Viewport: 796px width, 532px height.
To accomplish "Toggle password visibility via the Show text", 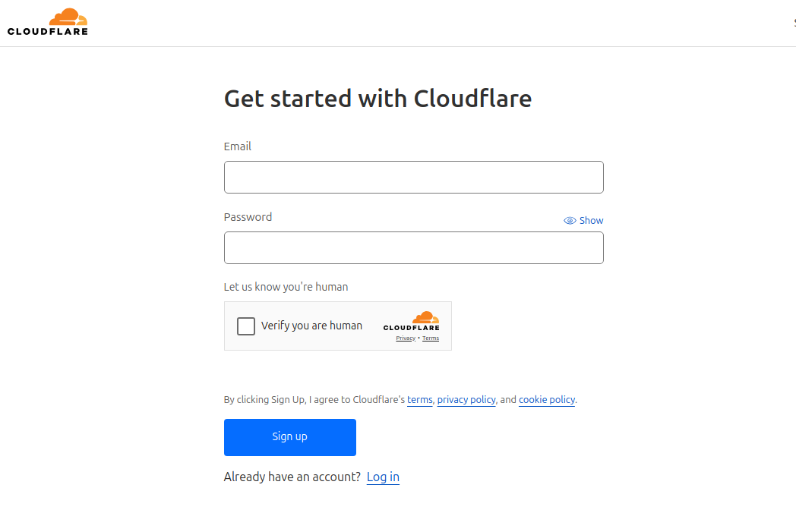I will tap(591, 221).
